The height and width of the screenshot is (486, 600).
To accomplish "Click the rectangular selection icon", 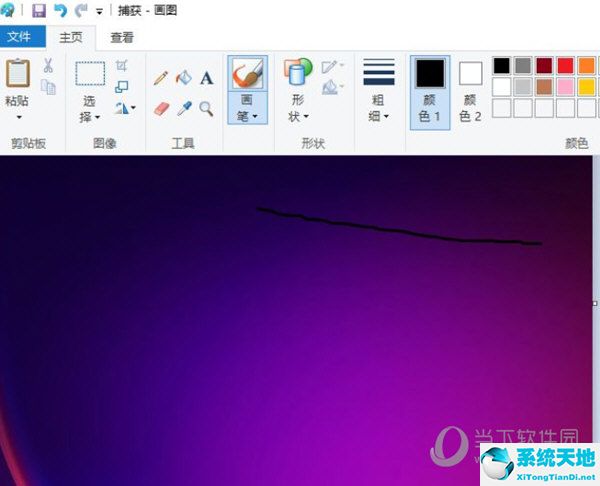I will point(90,73).
